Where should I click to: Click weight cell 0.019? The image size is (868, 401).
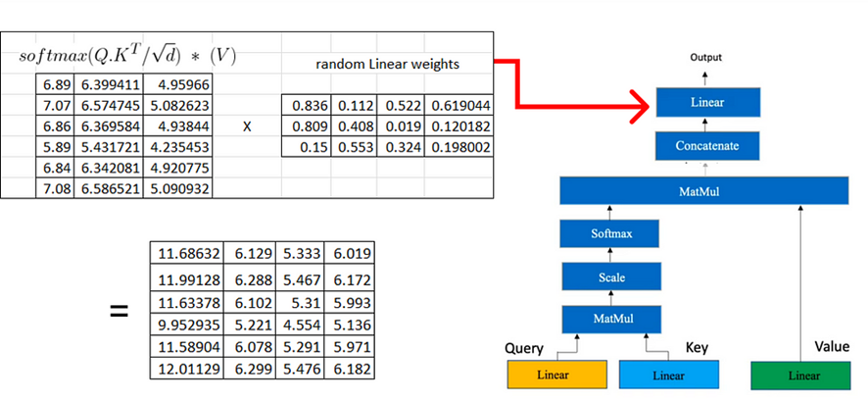pos(401,126)
